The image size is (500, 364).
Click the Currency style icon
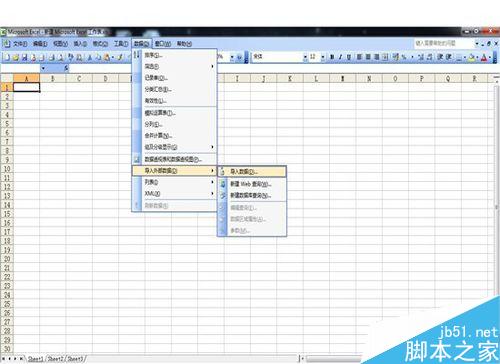[x=396, y=57]
